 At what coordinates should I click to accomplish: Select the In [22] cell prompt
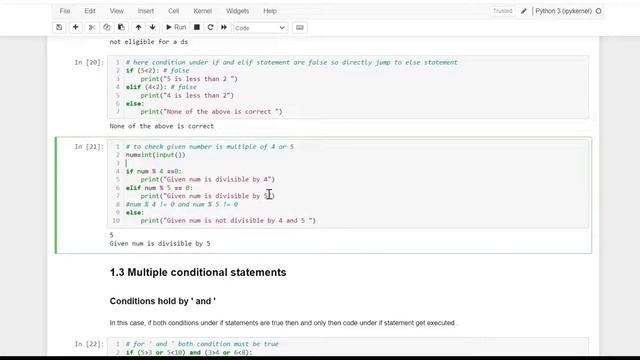(89, 344)
